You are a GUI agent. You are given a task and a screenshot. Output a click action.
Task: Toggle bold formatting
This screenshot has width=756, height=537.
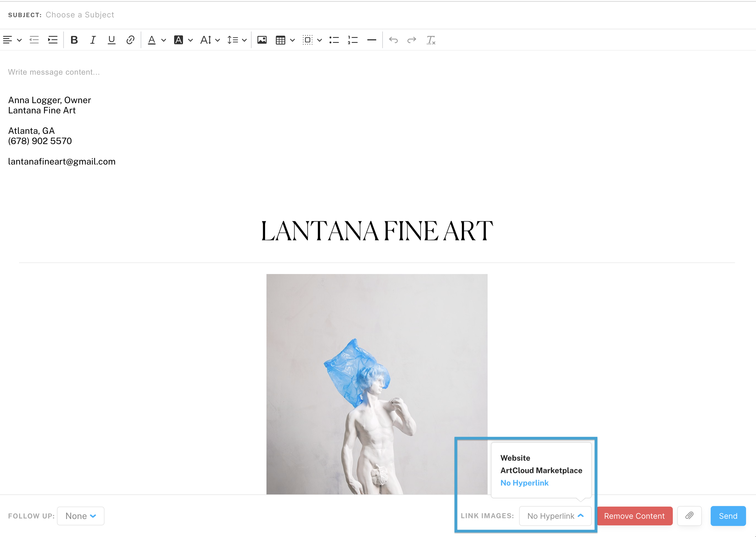tap(74, 40)
